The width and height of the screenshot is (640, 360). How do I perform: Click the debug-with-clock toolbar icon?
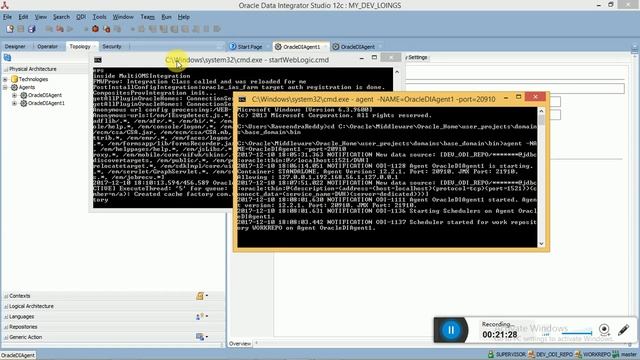[107, 29]
